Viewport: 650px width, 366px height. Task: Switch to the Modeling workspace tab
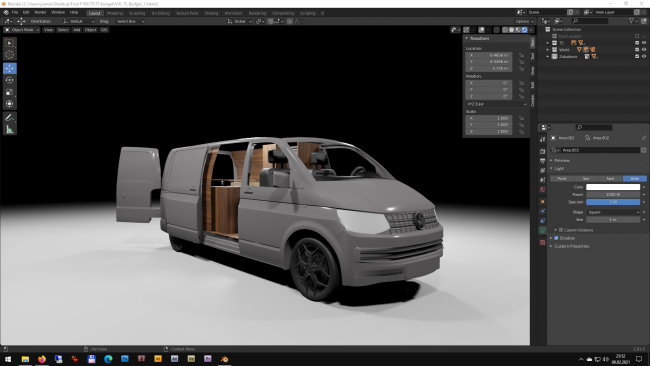115,13
